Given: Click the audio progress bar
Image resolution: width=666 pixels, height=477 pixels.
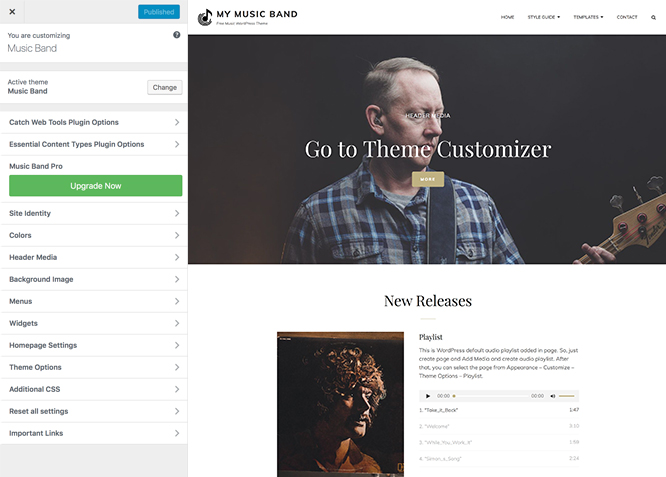Looking at the screenshot, I should click(491, 396).
